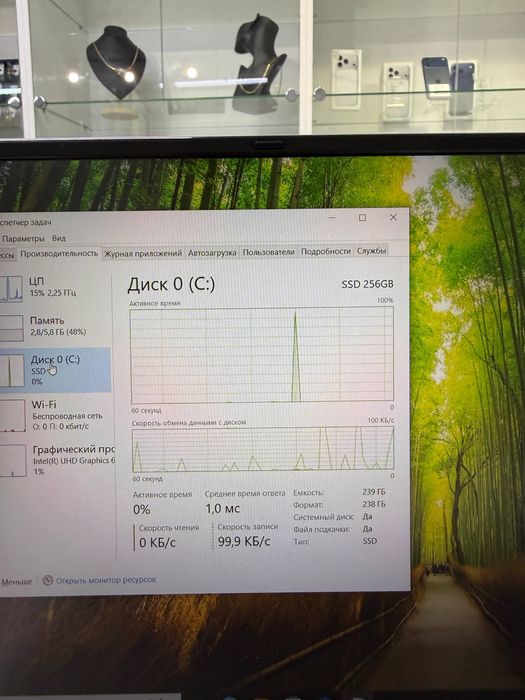The width and height of the screenshot is (525, 700).
Task: Switch to the Подробности tab
Action: 325,251
